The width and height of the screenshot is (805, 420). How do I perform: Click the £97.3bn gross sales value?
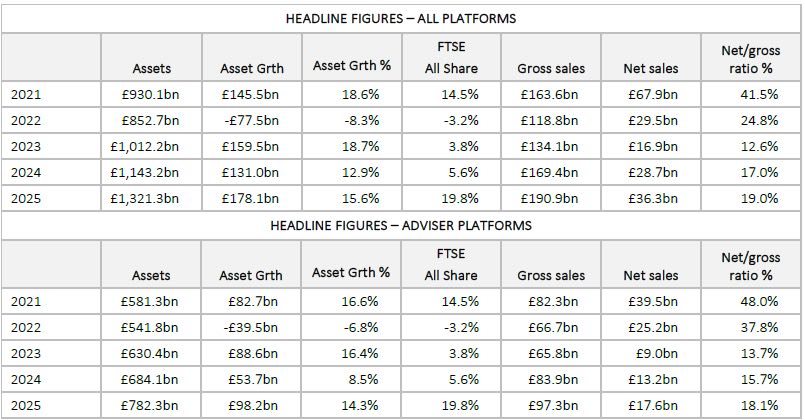click(554, 405)
